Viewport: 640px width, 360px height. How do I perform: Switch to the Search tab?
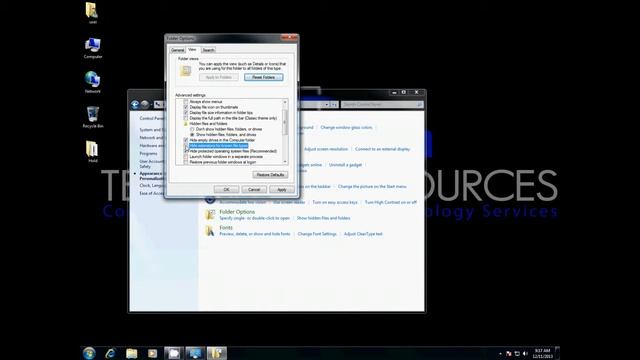208,50
